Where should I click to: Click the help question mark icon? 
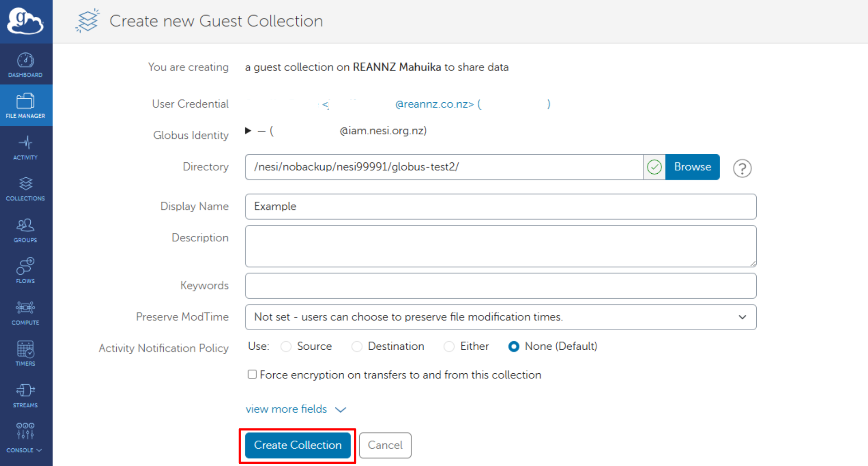tap(742, 168)
